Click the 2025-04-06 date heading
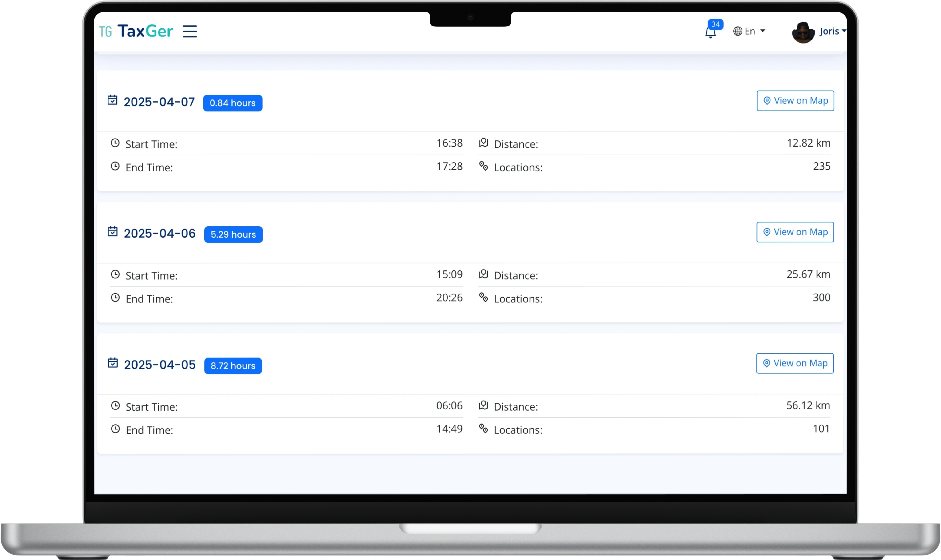Image resolution: width=941 pixels, height=560 pixels. [160, 234]
